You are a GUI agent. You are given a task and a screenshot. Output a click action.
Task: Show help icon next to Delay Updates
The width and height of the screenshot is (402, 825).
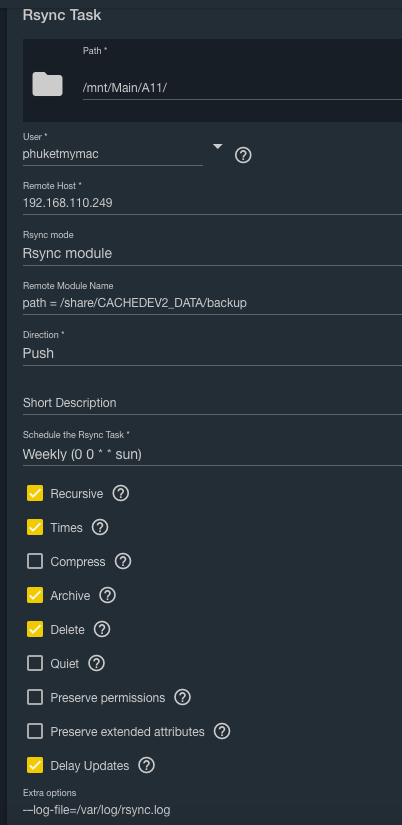point(146,765)
